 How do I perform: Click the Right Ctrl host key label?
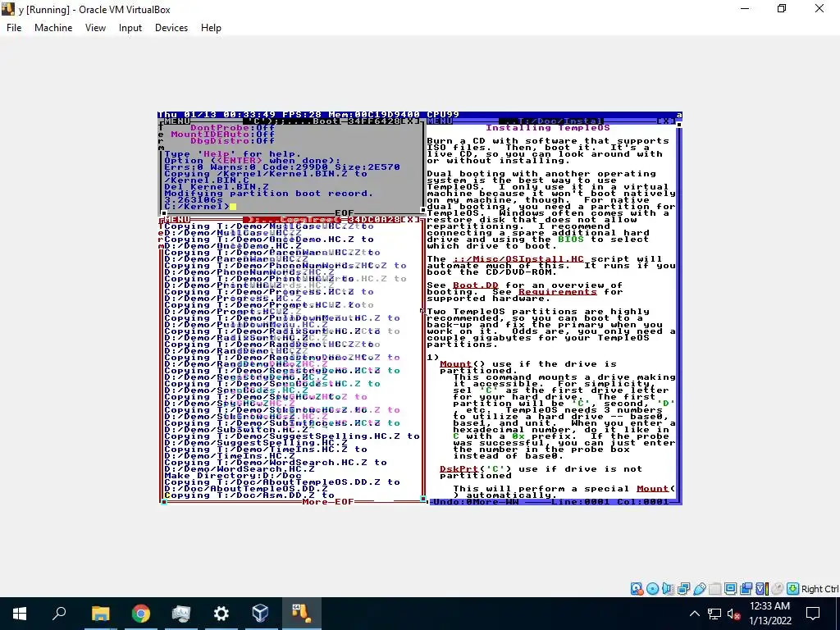click(x=819, y=589)
